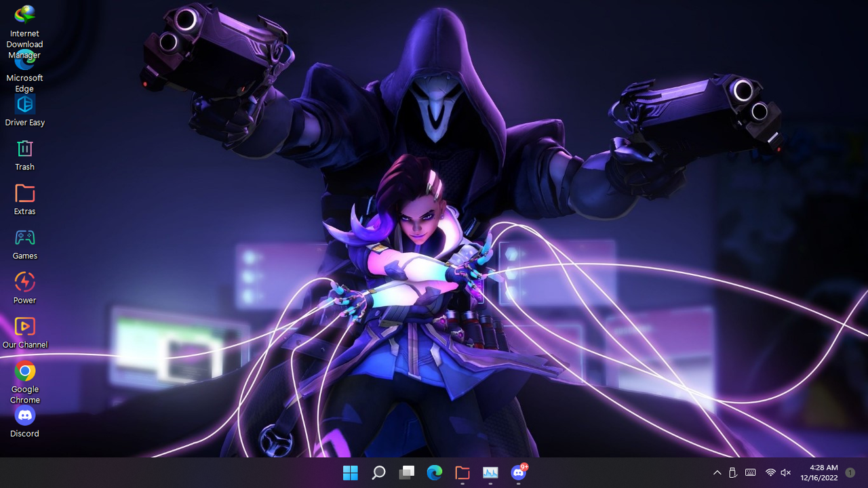Open Internet Download Manager desktop icon
868x488 pixels.
(x=24, y=30)
